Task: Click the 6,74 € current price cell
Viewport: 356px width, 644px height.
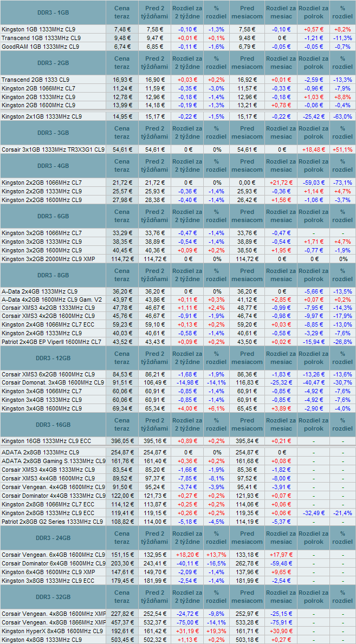Action: pos(122,47)
